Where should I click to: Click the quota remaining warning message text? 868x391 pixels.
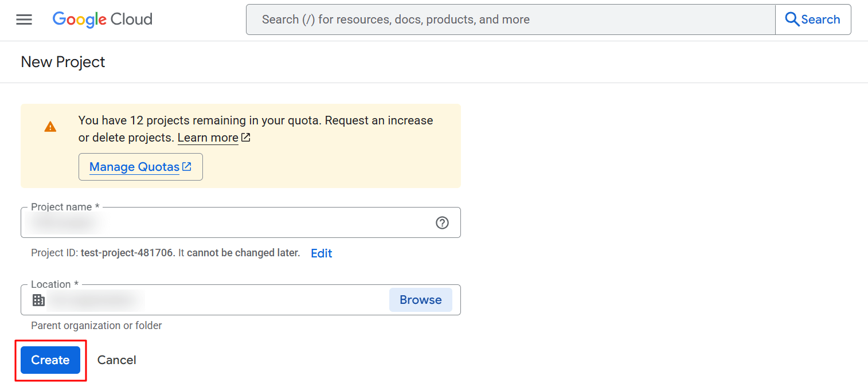point(255,121)
